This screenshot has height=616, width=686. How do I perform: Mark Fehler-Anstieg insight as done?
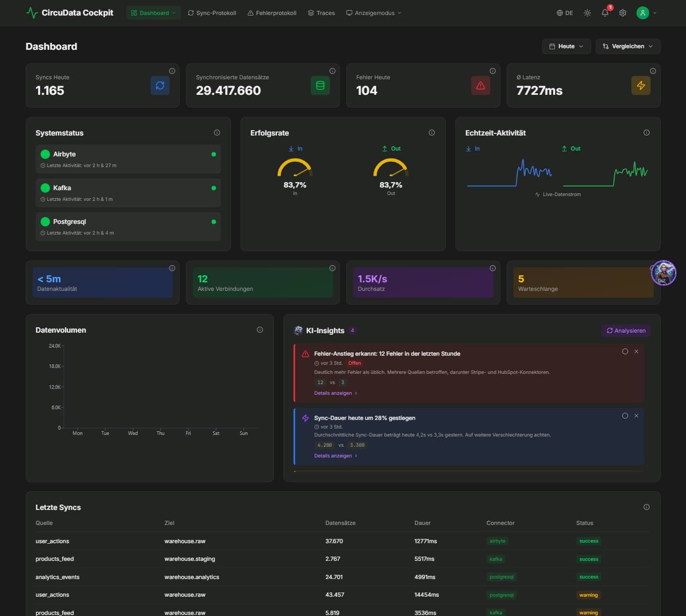pos(625,351)
